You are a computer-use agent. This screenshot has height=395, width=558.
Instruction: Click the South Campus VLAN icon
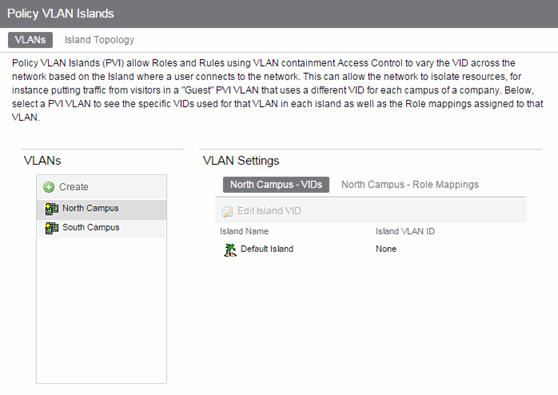click(x=52, y=228)
